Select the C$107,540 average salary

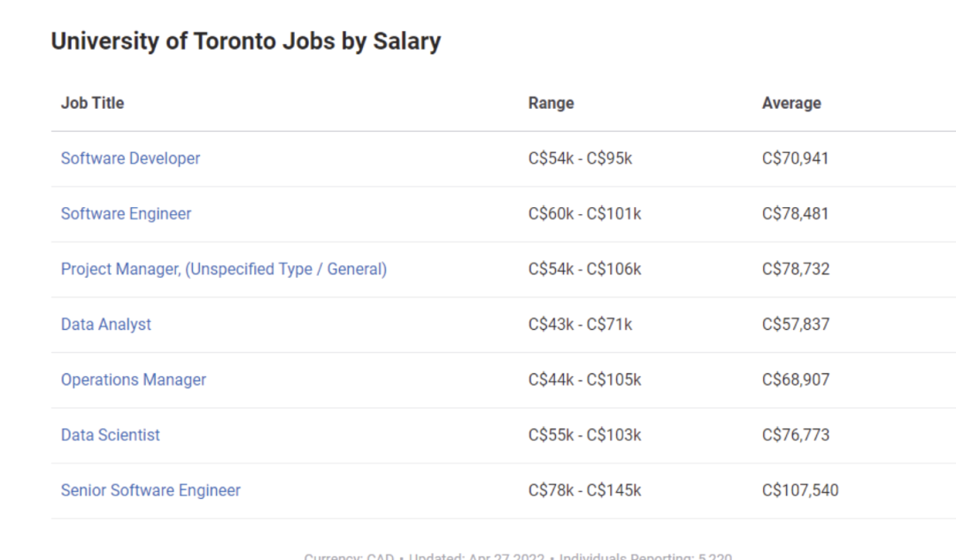point(800,490)
